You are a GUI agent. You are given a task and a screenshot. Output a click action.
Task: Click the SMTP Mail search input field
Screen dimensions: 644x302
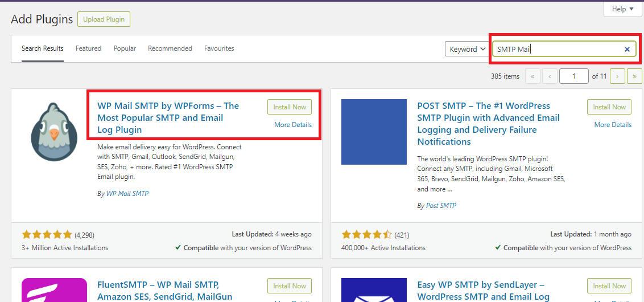pos(558,50)
